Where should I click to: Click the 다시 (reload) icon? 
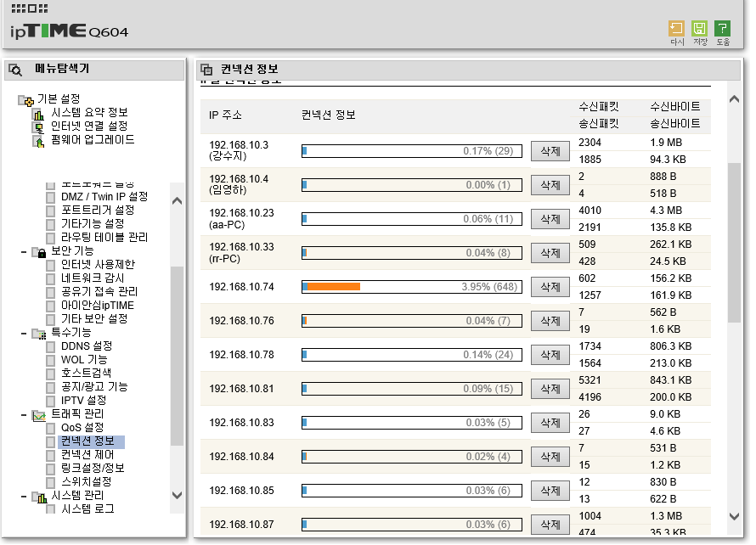coord(676,28)
